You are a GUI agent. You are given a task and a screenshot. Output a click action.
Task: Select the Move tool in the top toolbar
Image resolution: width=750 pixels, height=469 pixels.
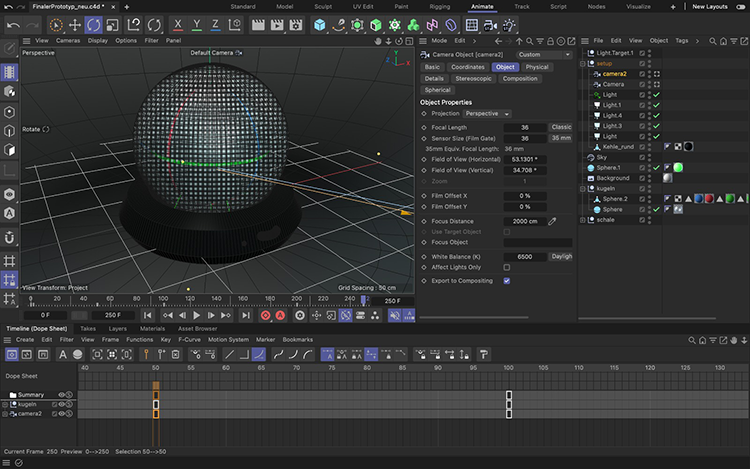(x=74, y=23)
